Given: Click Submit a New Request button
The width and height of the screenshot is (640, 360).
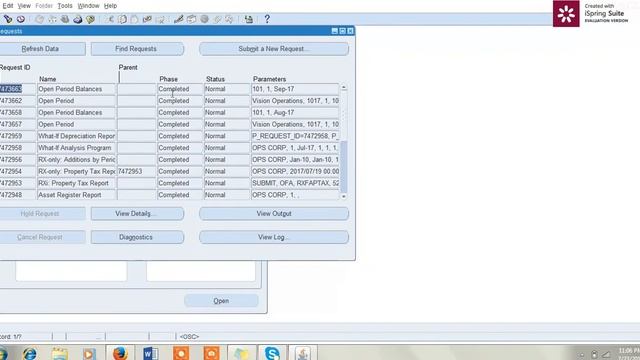Looking at the screenshot, I should tap(274, 49).
